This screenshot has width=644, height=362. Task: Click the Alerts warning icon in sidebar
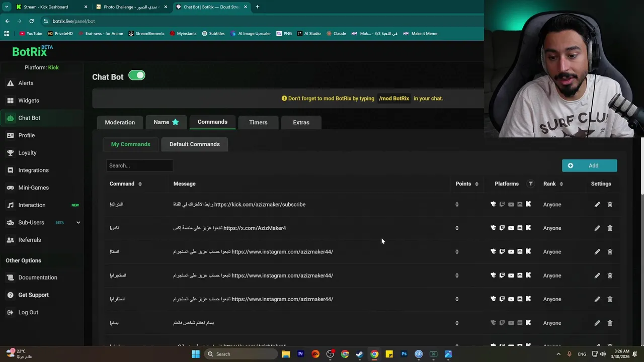pyautogui.click(x=10, y=83)
